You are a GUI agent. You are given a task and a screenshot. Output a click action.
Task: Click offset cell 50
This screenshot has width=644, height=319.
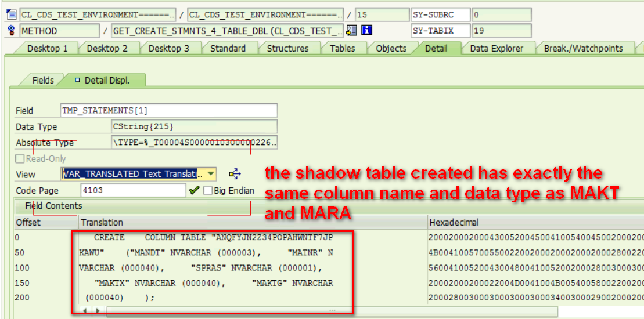46,252
